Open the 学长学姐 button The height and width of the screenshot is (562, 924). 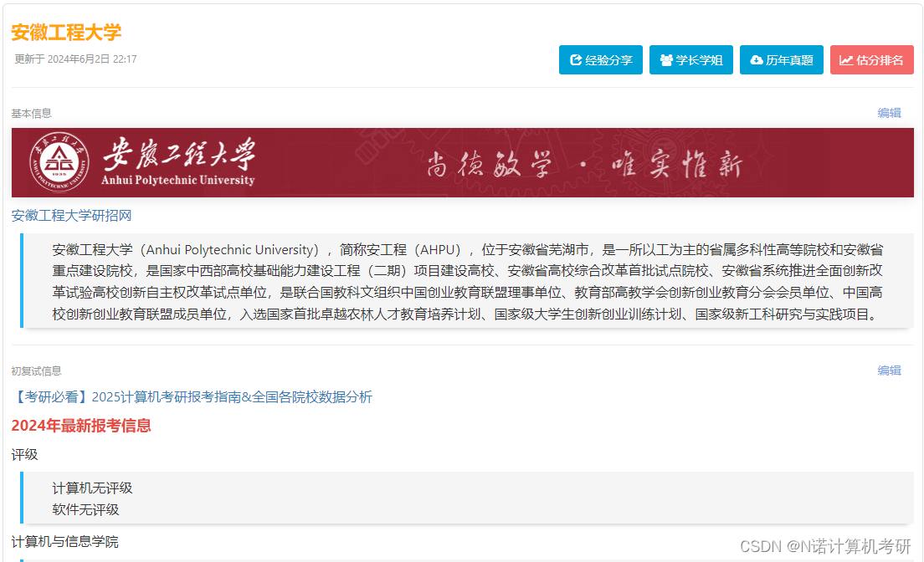[690, 60]
